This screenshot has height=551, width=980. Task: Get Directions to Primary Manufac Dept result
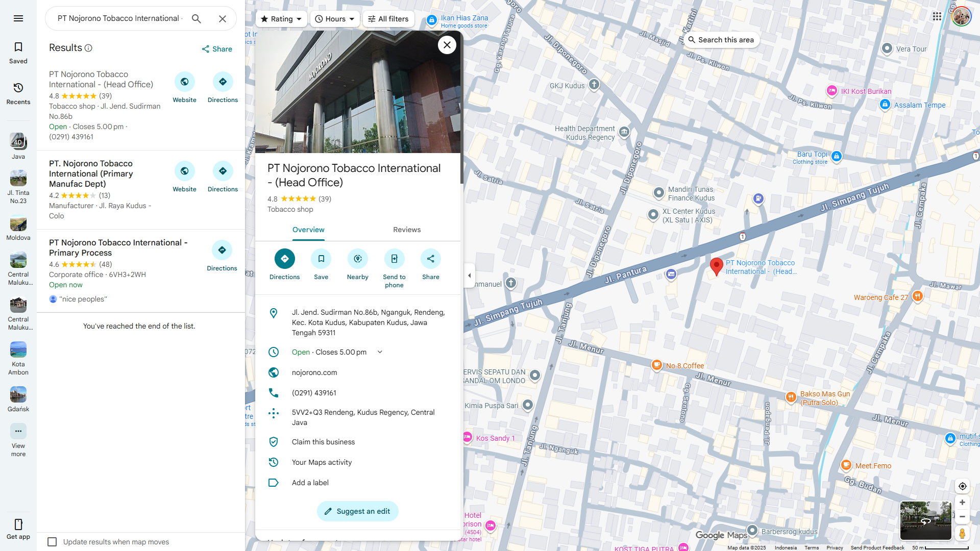(223, 177)
